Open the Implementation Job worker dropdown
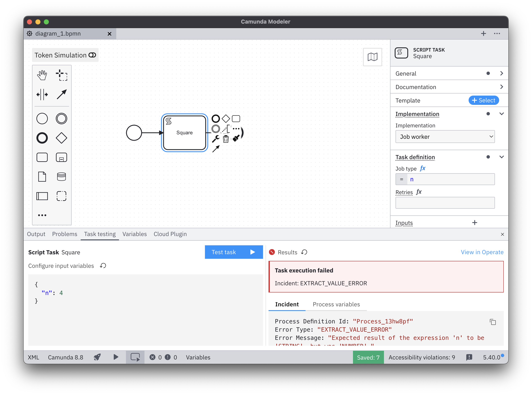Screen dimensions: 532x395 (445, 136)
